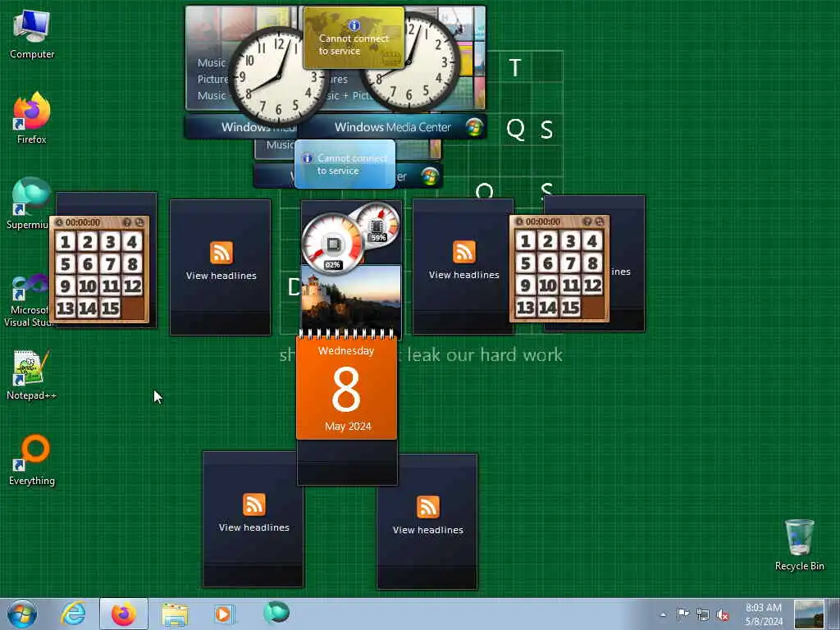Click "Cannot connect to service" on blue gadget
Screen dimensions: 840x630
point(352,164)
